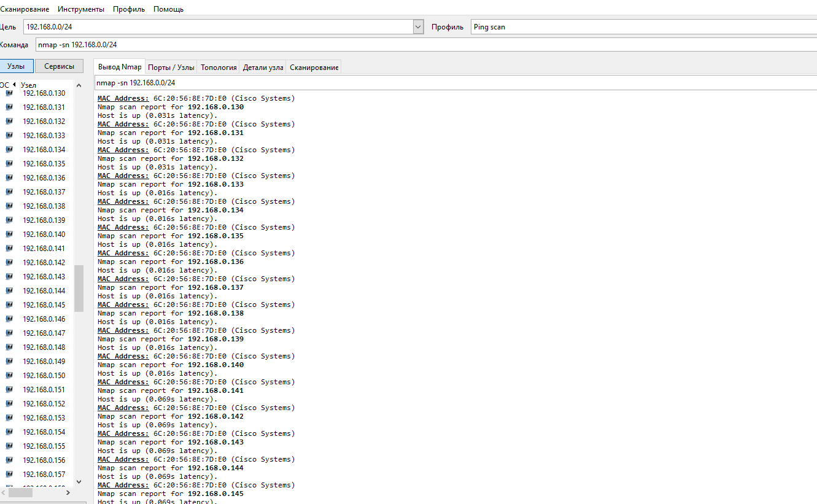The height and width of the screenshot is (504, 817).
Task: Click the ОС column header sort arrow
Action: tap(14, 85)
